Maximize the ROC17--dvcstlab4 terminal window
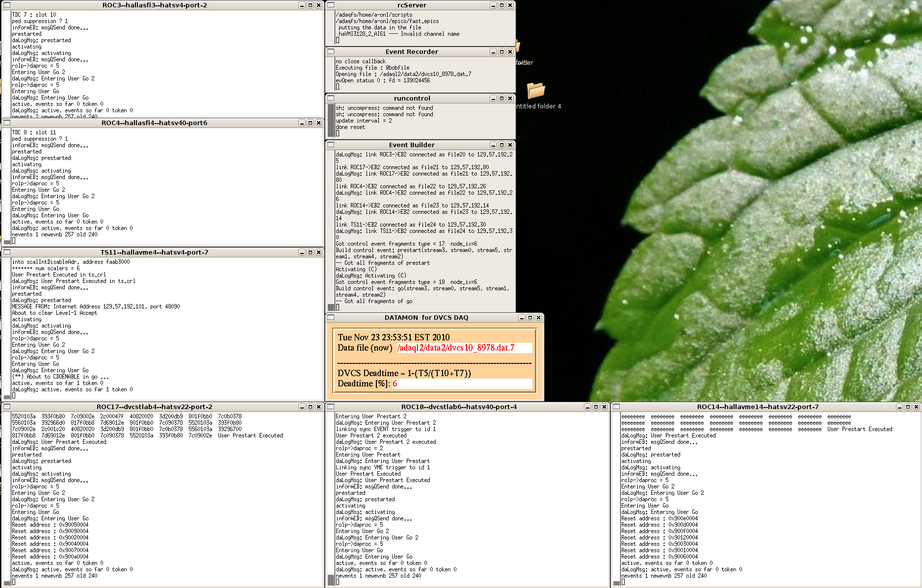Viewport: 922px width, 588px height. (310, 407)
